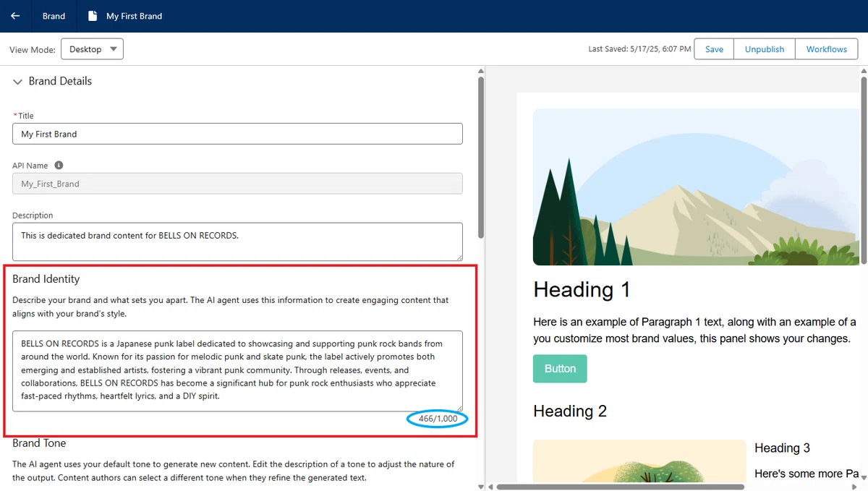Screen dimensions: 868x491
Task: Open the Brand breadcrumb item
Action: tap(54, 16)
